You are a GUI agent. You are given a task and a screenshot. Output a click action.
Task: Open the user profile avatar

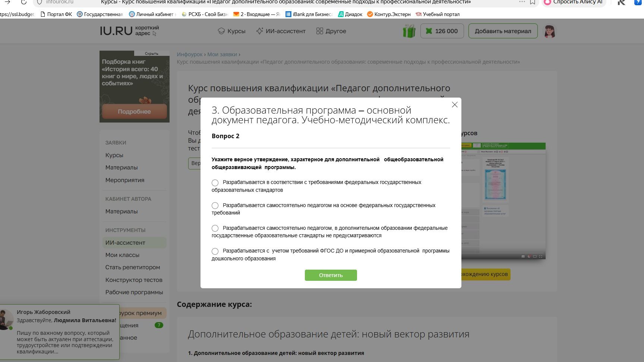pos(550,31)
